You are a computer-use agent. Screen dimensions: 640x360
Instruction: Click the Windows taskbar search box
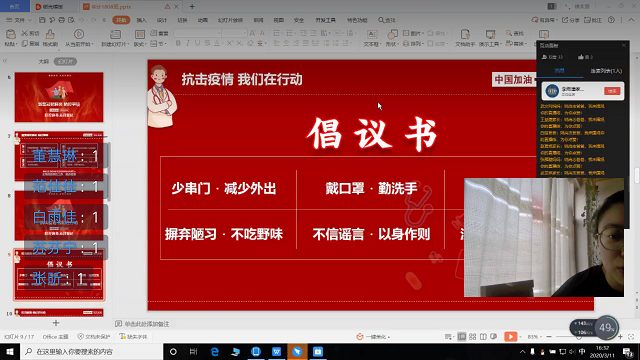(91, 351)
